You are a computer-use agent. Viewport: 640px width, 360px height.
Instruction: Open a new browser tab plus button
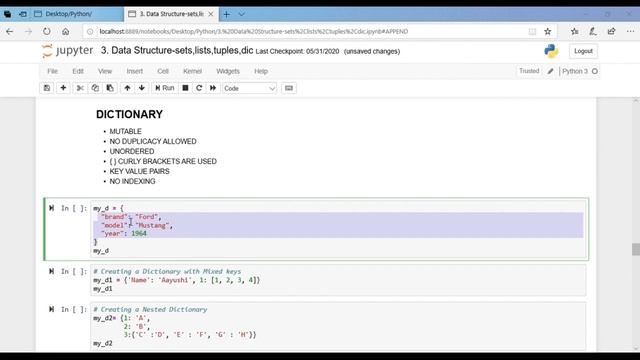pyautogui.click(x=227, y=14)
